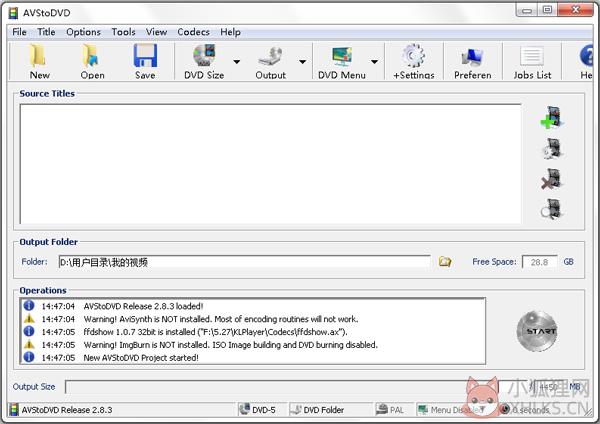This screenshot has width=600, height=424.
Task: Edit title settings with film gear icon
Action: tap(552, 148)
